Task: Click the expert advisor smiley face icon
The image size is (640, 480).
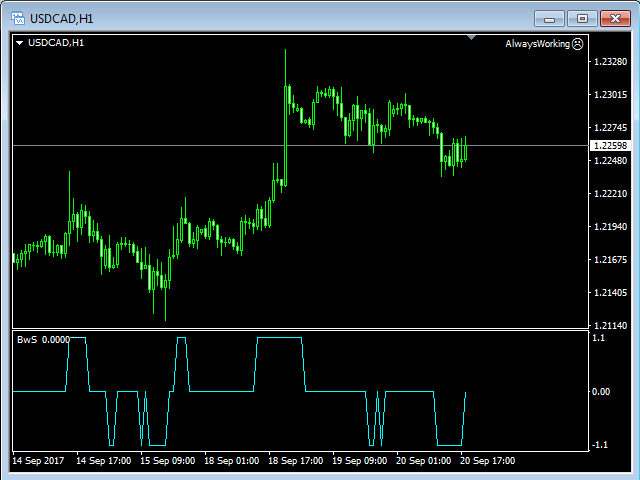Action: click(578, 44)
